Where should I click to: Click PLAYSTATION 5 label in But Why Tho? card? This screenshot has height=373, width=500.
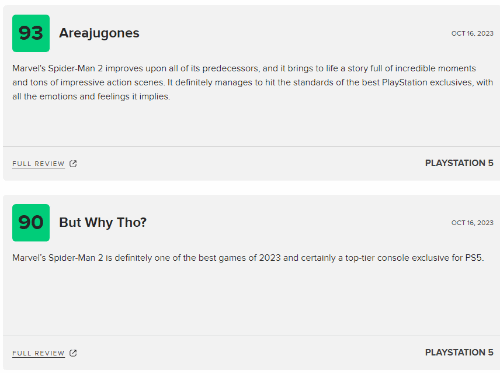click(459, 352)
